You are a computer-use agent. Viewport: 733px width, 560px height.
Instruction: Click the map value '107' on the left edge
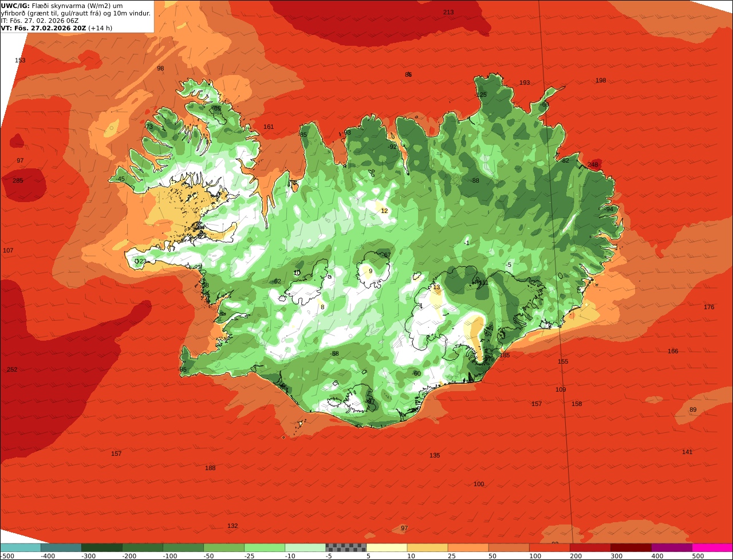8,250
